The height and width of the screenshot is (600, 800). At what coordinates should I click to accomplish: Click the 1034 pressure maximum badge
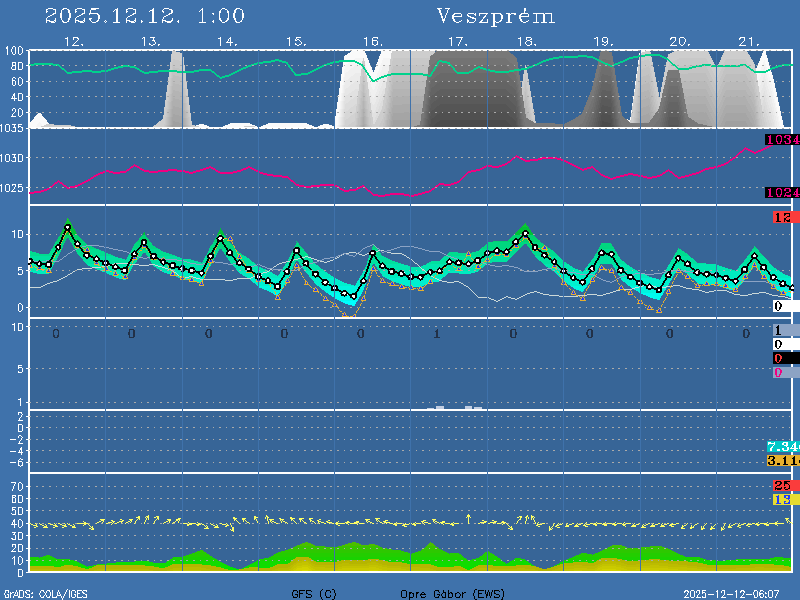(781, 140)
